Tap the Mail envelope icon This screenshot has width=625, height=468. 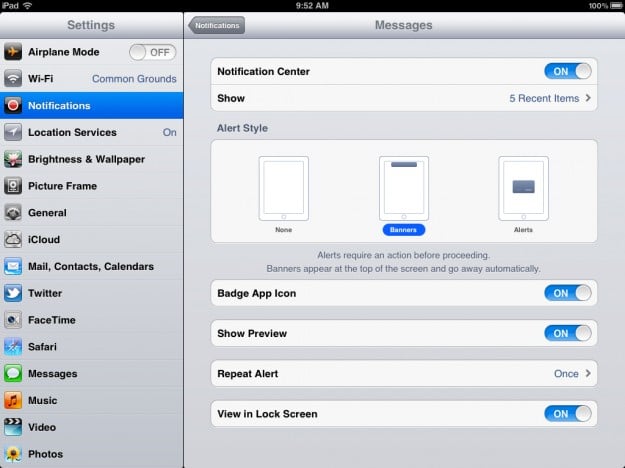(x=13, y=266)
